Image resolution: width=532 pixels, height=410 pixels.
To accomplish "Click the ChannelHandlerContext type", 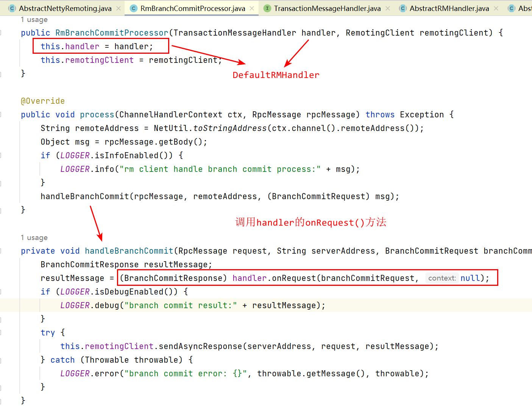I will pyautogui.click(x=171, y=115).
